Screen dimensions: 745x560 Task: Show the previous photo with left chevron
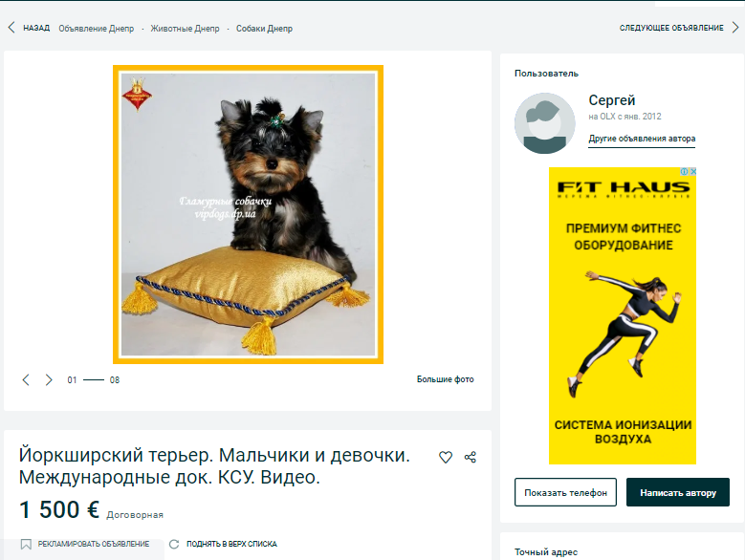(x=26, y=379)
